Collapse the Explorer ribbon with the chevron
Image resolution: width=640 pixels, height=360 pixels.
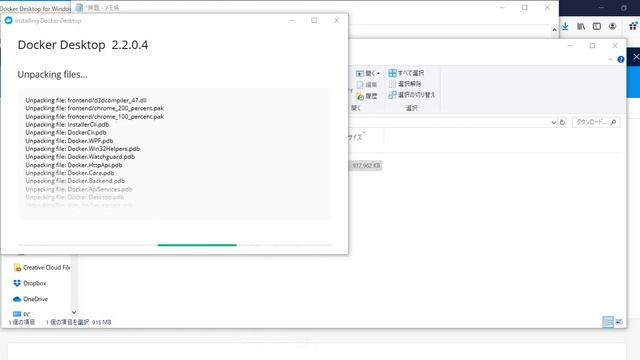[x=610, y=60]
